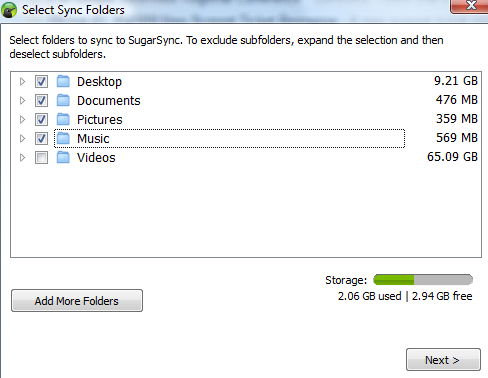This screenshot has width=488, height=378.
Task: Expand the Music folder tree
Action: coord(22,138)
